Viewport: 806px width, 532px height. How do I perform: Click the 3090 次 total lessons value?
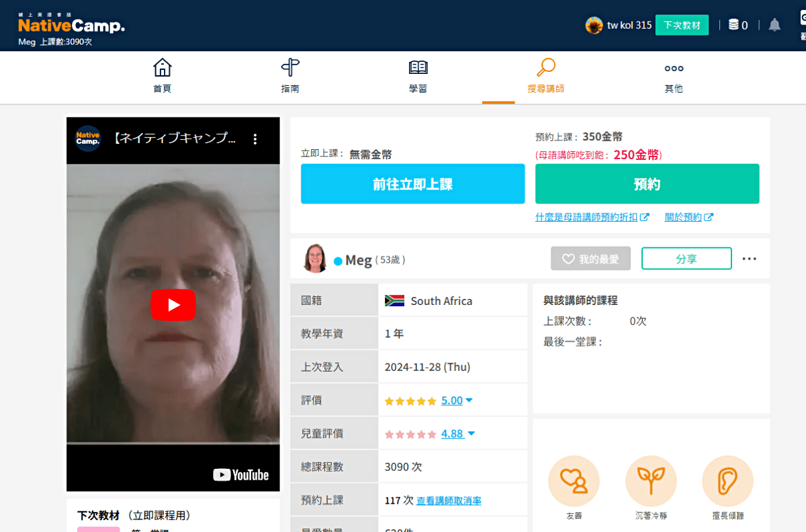pos(403,467)
